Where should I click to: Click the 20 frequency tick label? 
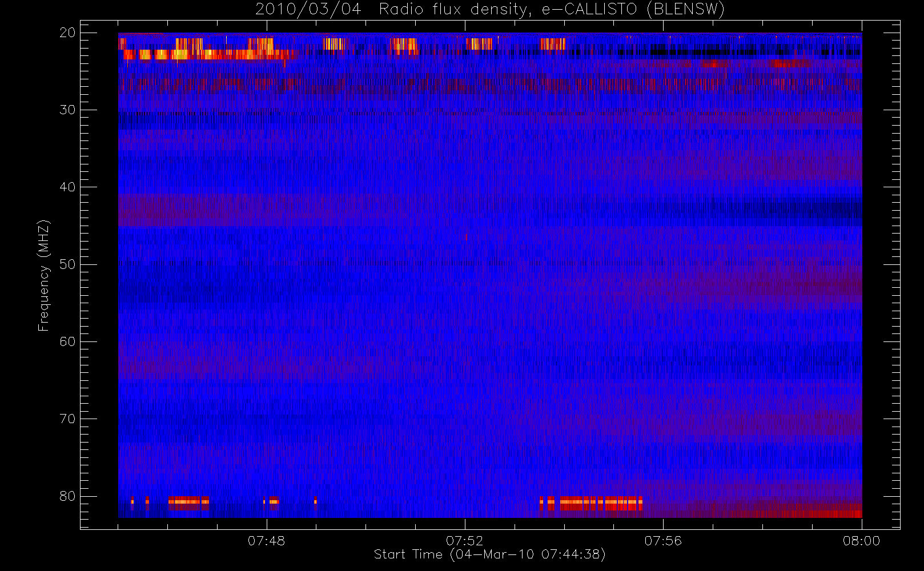pyautogui.click(x=67, y=33)
